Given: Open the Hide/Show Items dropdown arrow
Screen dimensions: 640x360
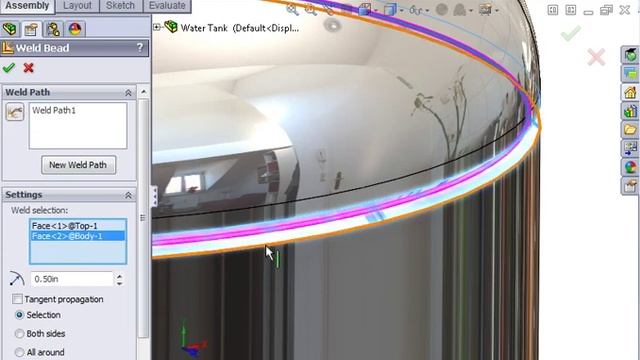Looking at the screenshot, I should tap(427, 11).
